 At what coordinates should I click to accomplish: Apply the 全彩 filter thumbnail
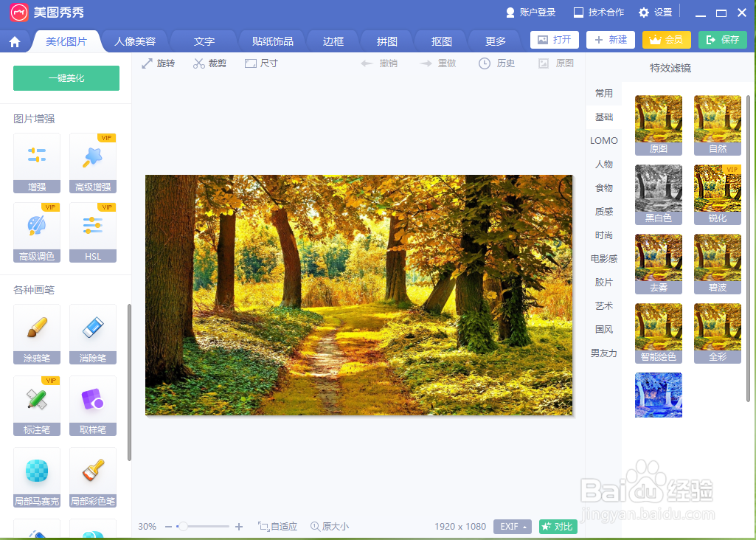[718, 333]
